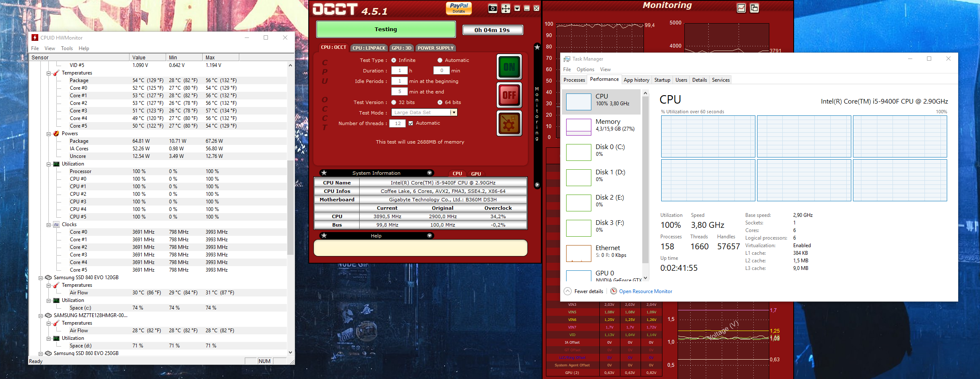Click the SAMSUNG MZ7TE128HMGR drive icon
The image size is (980, 379).
pyautogui.click(x=48, y=315)
